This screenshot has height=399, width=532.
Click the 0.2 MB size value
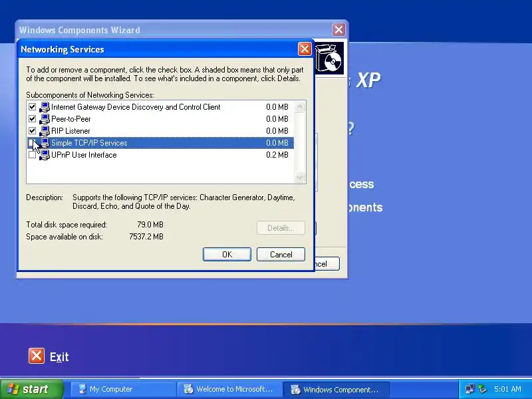pyautogui.click(x=277, y=155)
